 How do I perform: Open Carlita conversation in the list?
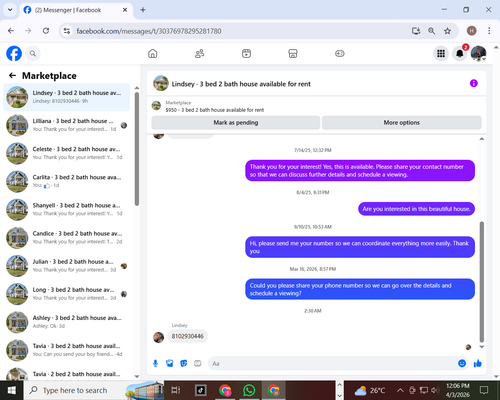pos(67,181)
